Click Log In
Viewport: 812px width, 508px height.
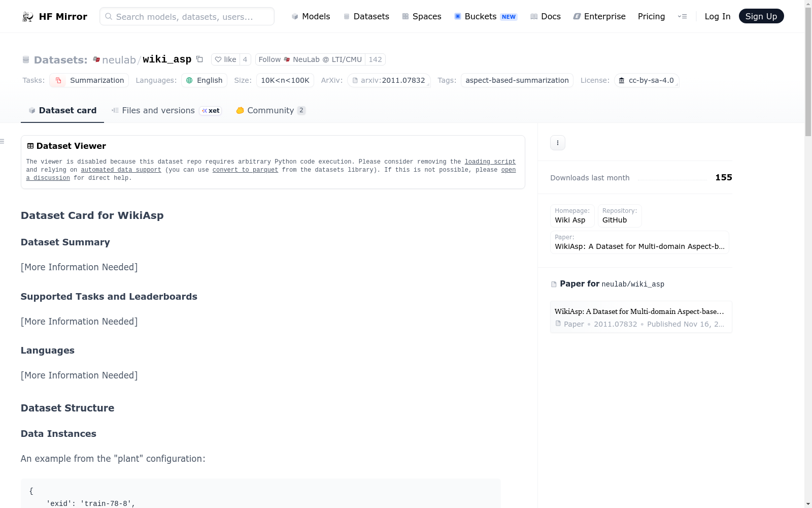[x=718, y=17]
